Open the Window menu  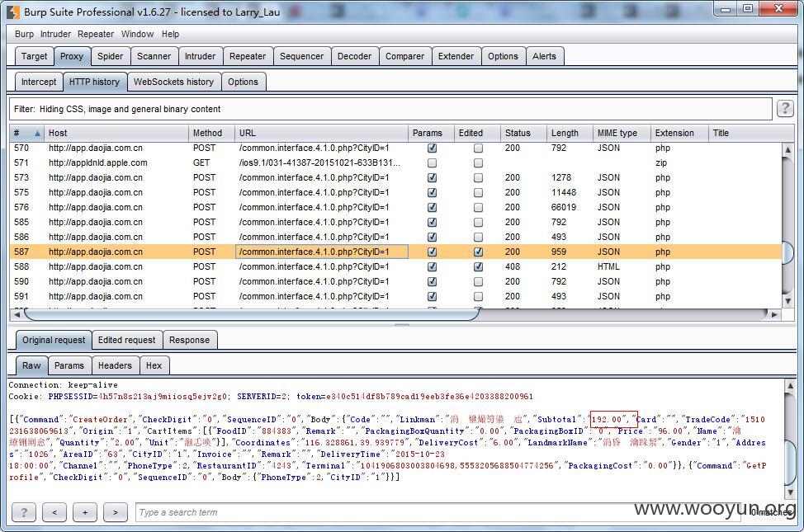tap(137, 34)
